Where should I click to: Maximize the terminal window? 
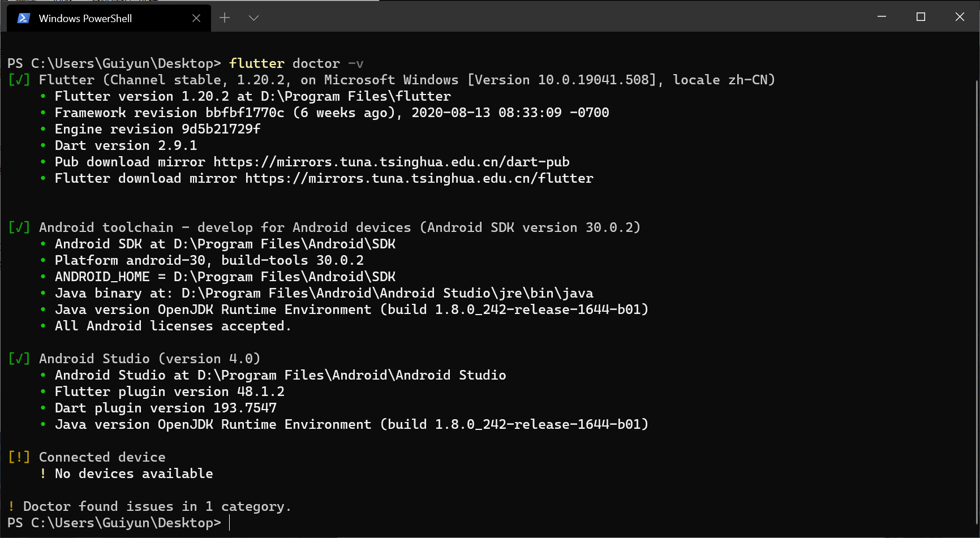pos(921,17)
